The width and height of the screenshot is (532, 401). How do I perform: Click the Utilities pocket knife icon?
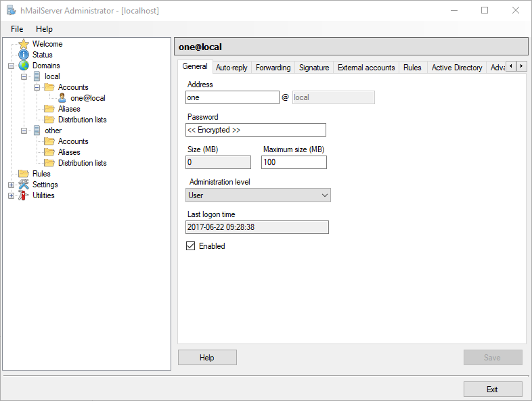point(23,195)
